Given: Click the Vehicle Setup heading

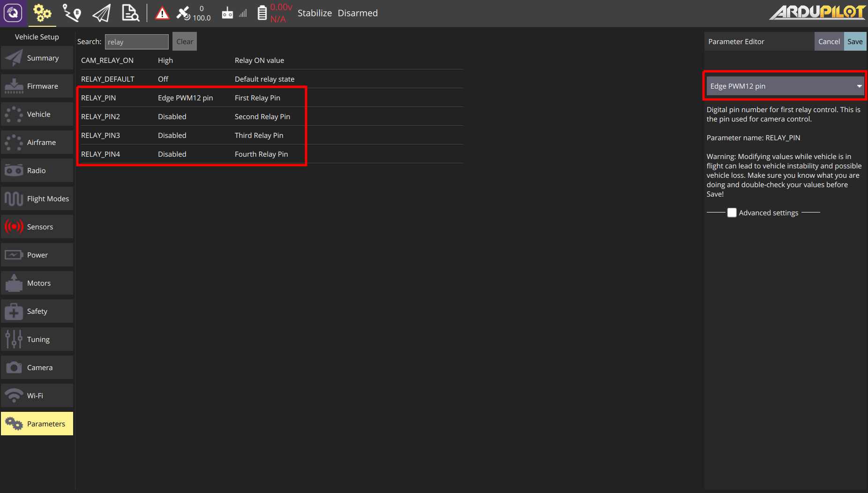Looking at the screenshot, I should pos(37,37).
